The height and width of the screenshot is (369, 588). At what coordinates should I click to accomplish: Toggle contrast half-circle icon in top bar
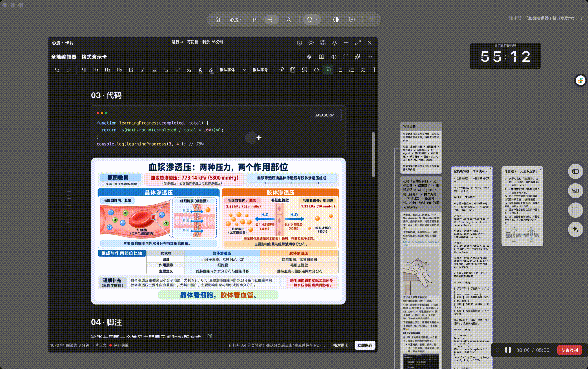point(336,20)
